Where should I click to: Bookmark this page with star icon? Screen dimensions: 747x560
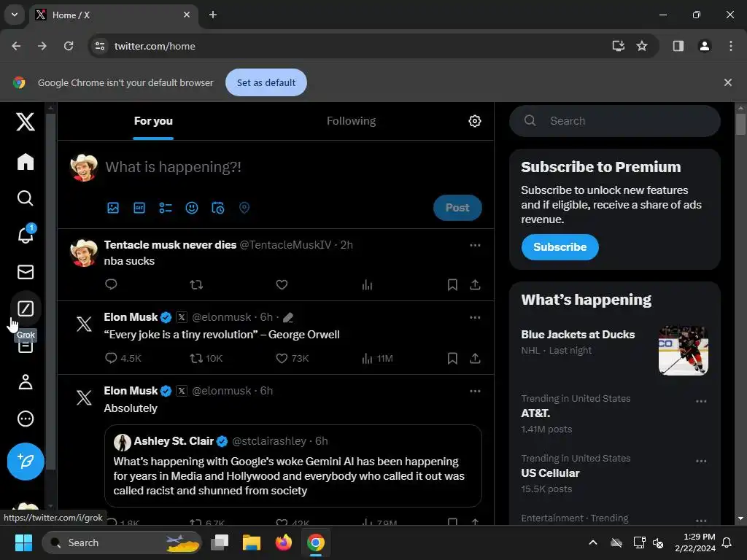(x=642, y=46)
